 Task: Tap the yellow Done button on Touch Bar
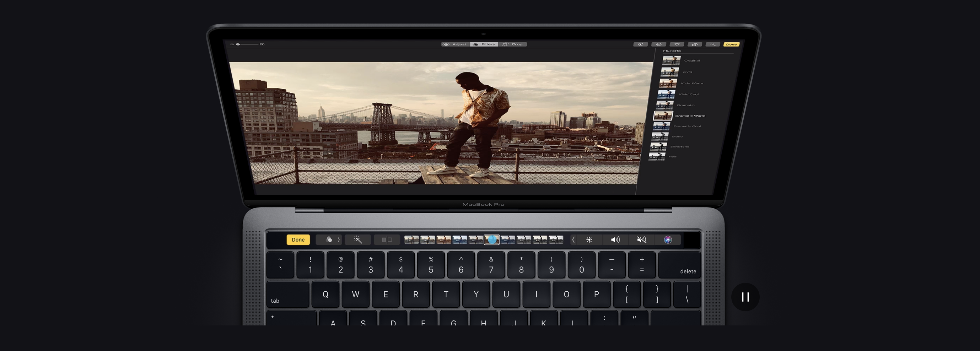point(298,239)
